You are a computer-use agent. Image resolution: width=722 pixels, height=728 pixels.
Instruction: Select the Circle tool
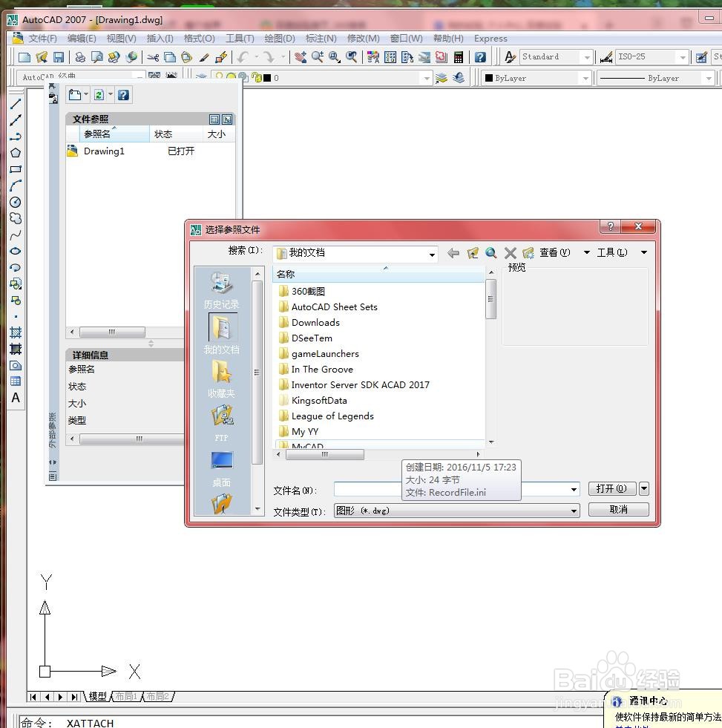tap(16, 202)
